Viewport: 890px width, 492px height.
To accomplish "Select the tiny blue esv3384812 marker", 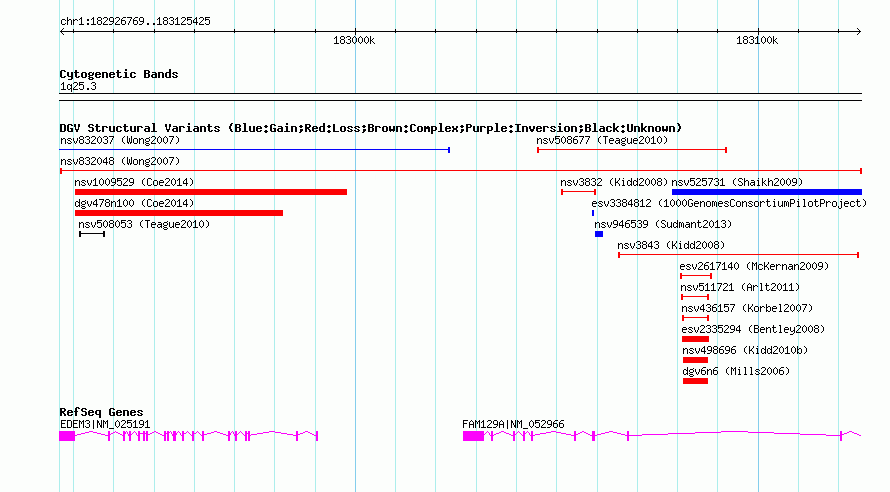I will 593,213.
